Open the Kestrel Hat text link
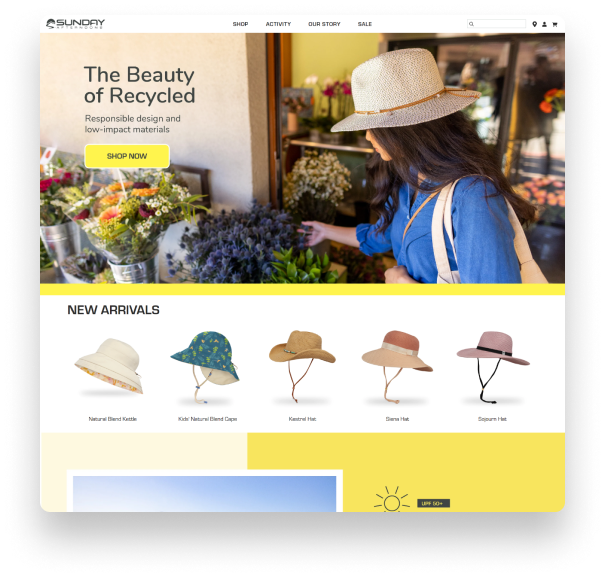This screenshot has height=577, width=605. pyautogui.click(x=302, y=419)
